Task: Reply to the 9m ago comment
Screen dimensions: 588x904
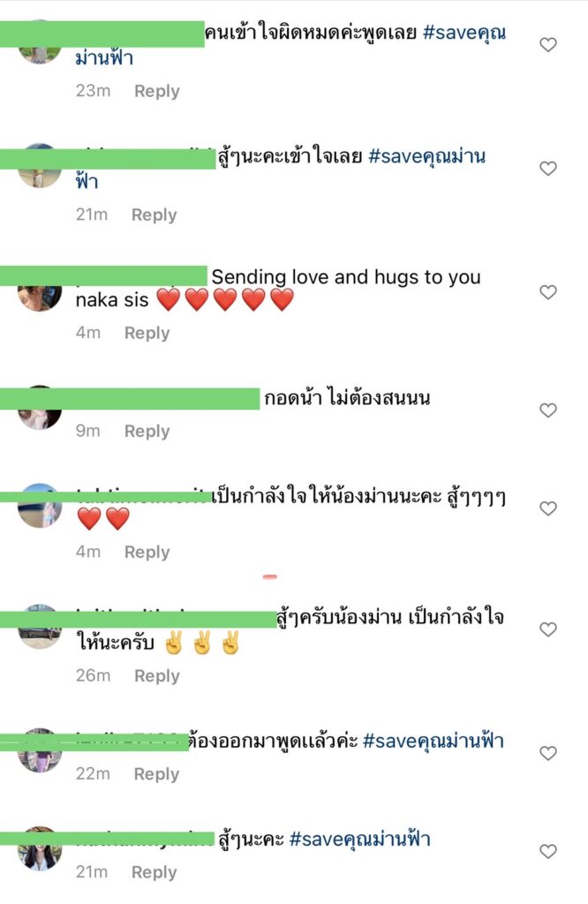Action: 147,431
